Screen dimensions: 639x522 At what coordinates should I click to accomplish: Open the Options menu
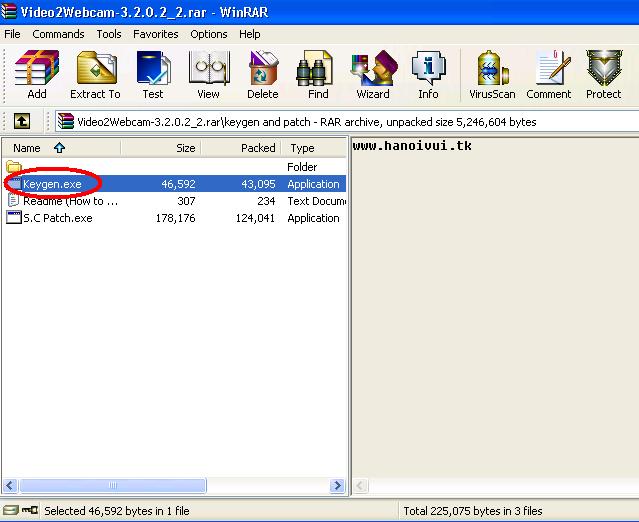(x=209, y=34)
